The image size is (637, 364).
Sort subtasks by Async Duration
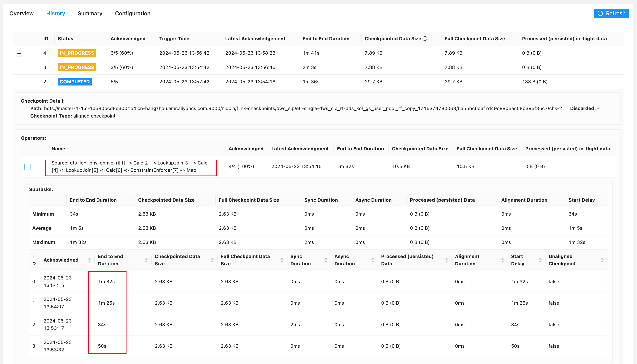click(x=373, y=260)
